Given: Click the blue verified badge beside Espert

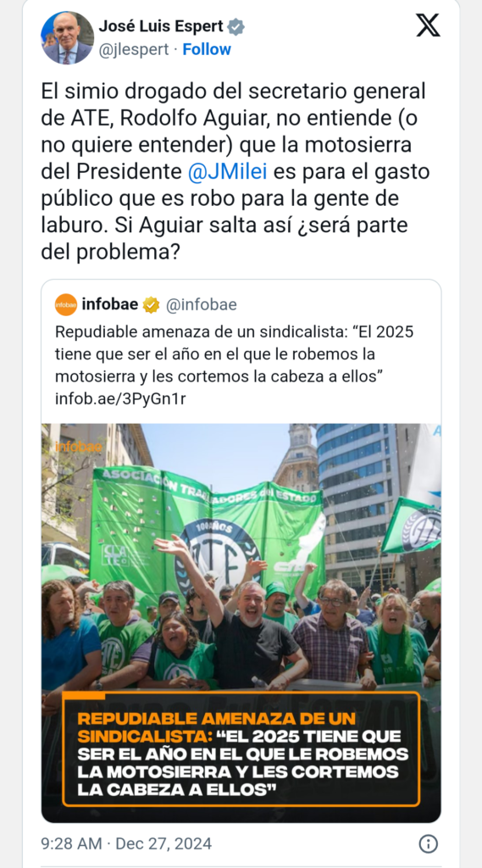Looking at the screenshot, I should (x=236, y=26).
